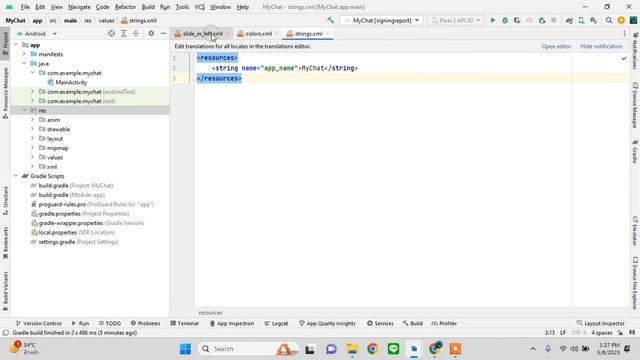Open the Refactor menu
640x360 pixels.
(x=125, y=7)
